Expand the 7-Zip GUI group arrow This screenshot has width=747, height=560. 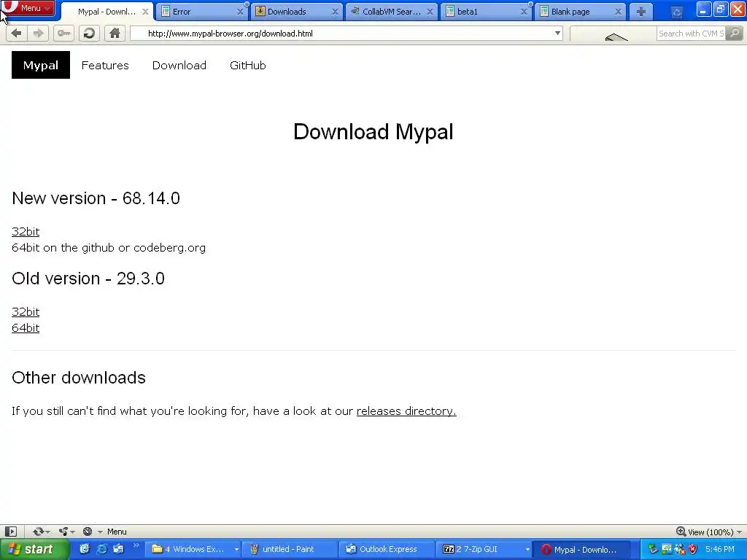[527, 550]
